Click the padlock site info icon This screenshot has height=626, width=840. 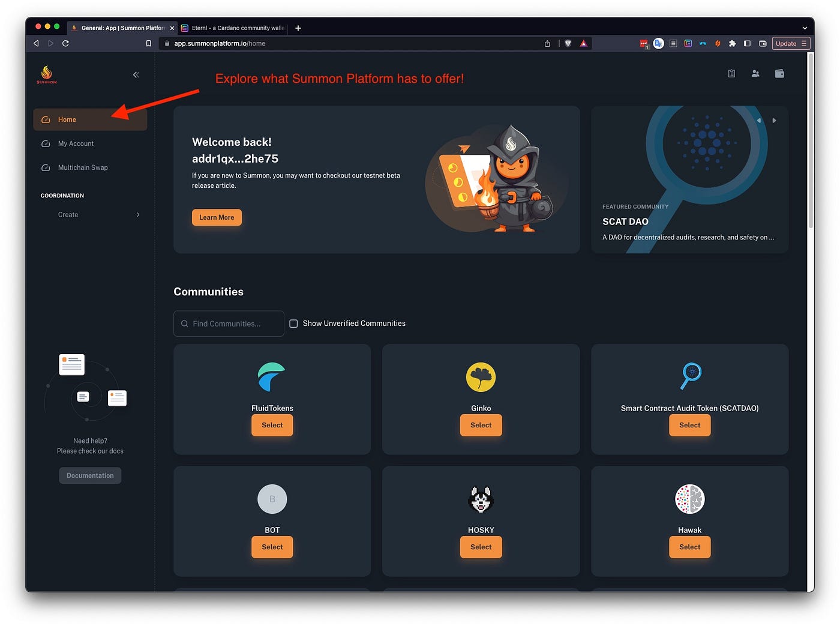tap(167, 43)
